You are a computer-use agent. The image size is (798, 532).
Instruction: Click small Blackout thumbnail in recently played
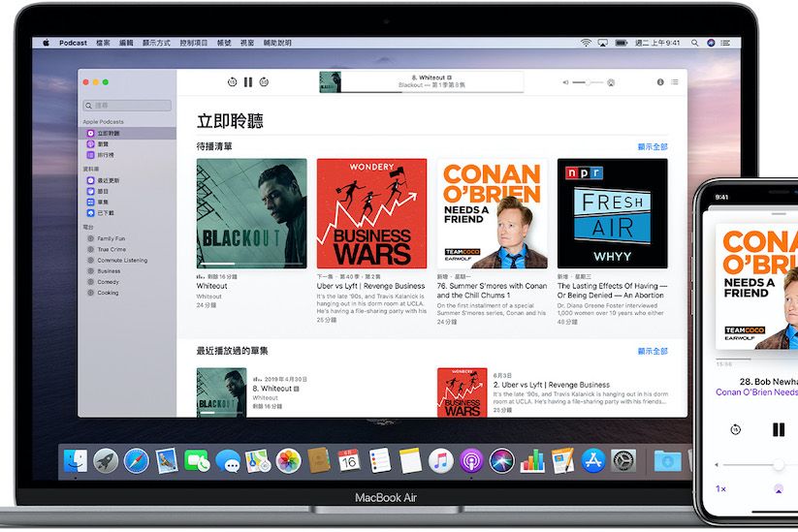[x=221, y=392]
